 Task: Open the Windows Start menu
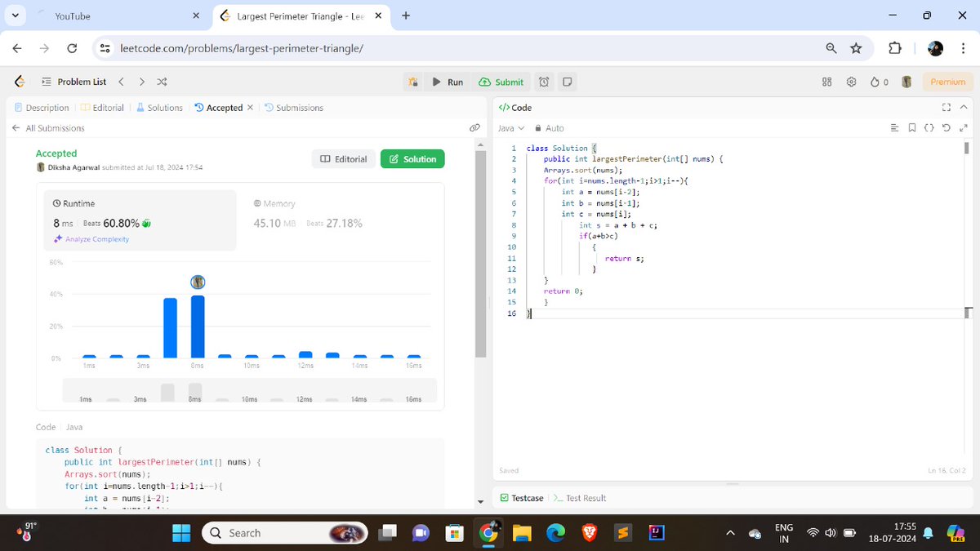point(181,533)
